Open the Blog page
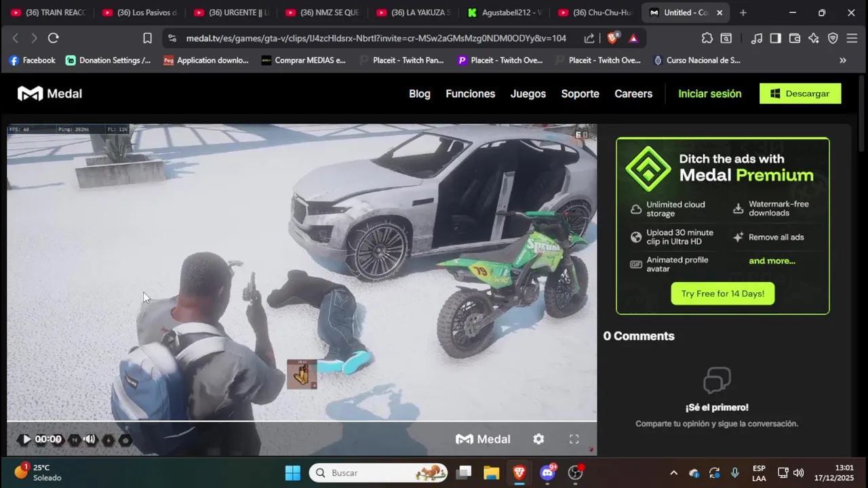 tap(420, 94)
